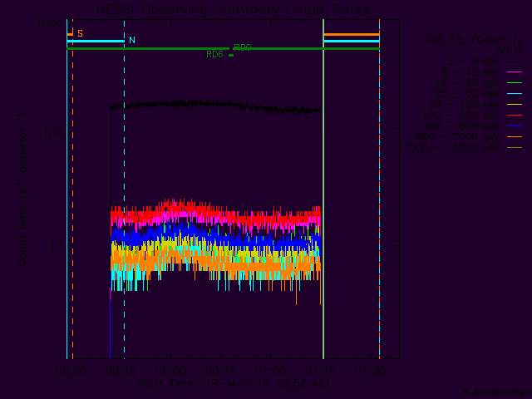Click the green line swatch for 12 - 25 keV
This screenshot has width=532, height=399.
[515, 83]
